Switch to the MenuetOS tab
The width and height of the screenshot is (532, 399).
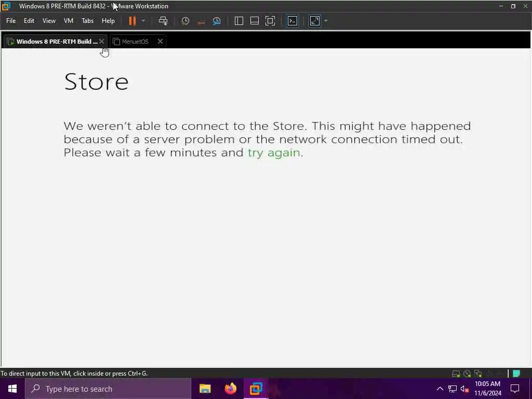coord(135,42)
